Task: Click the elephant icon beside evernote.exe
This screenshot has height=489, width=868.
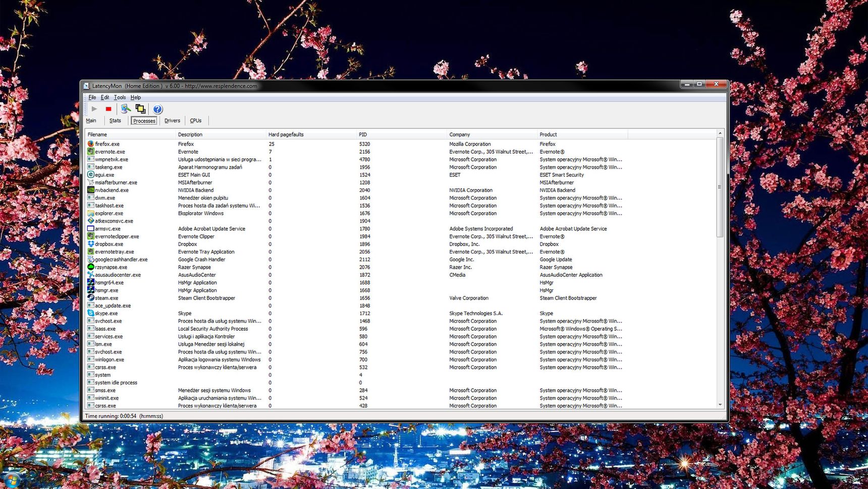Action: tap(91, 152)
